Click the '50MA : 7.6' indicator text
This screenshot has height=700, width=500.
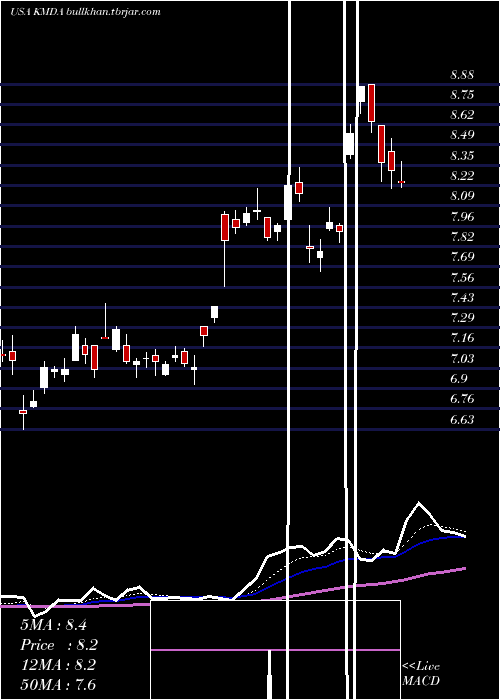click(58, 684)
